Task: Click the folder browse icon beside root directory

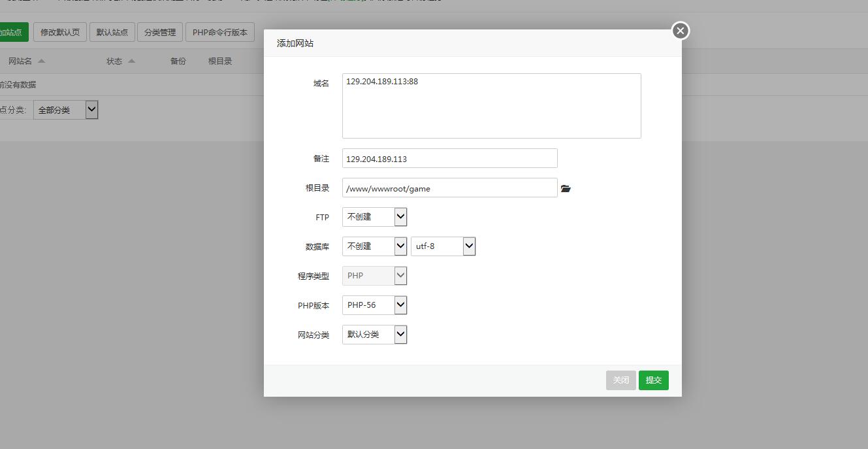Action: pyautogui.click(x=566, y=188)
